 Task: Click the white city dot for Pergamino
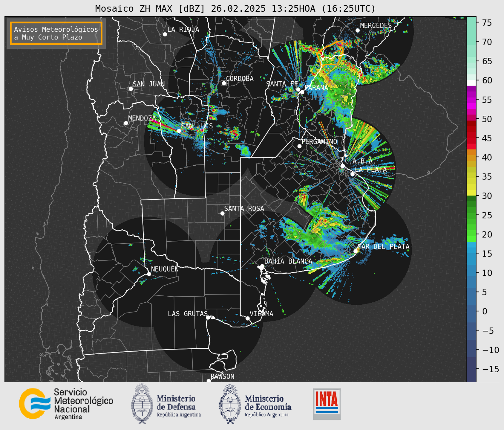299,146
